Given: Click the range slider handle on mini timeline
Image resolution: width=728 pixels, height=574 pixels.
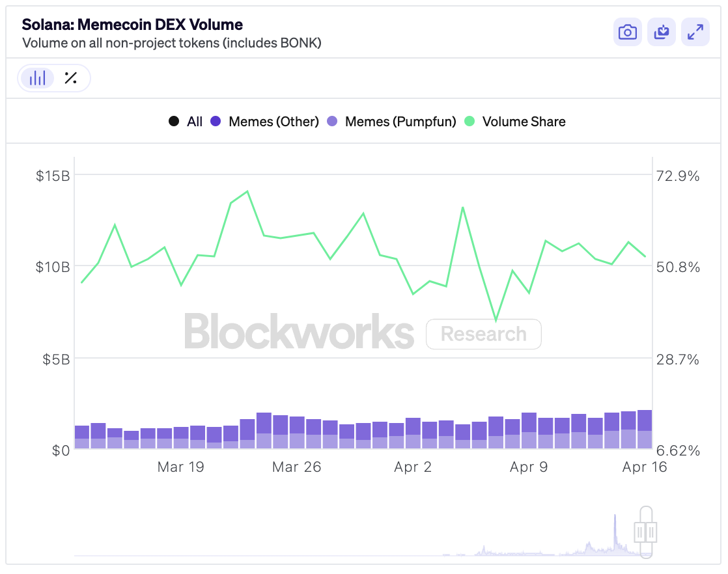Looking at the screenshot, I should tap(646, 532).
